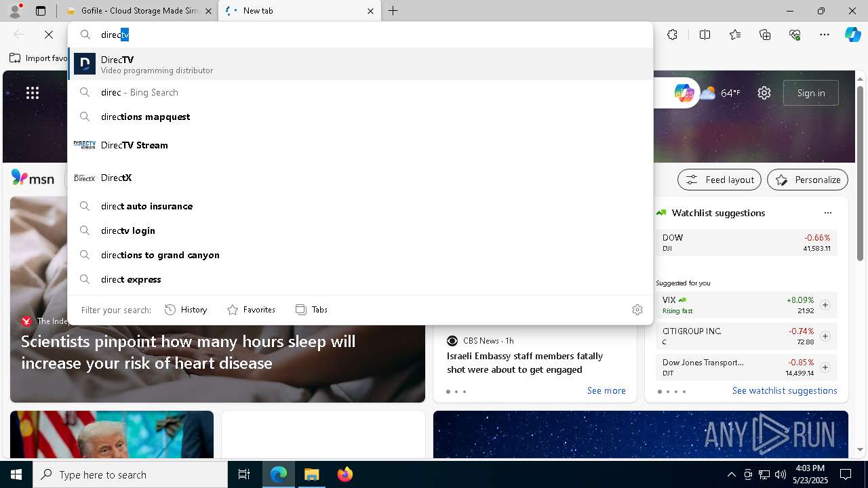Open the Extensions icon

point(672,35)
